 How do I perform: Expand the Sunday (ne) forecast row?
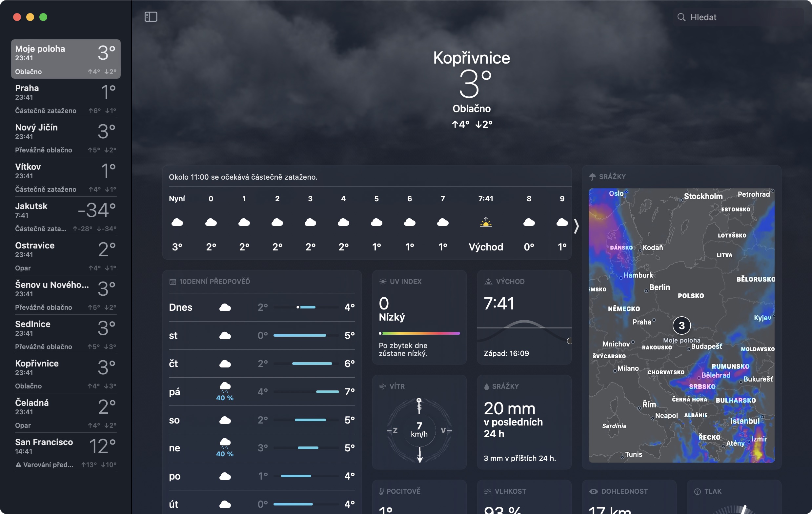tap(262, 448)
